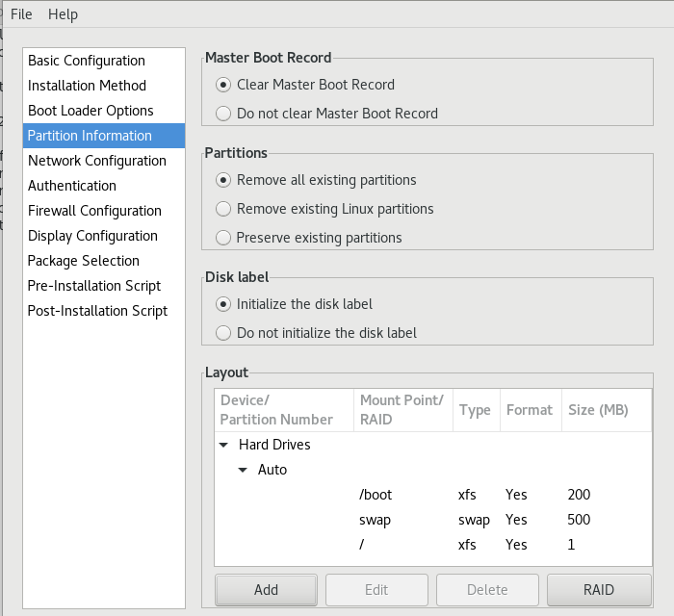Select Partition Information in sidebar
The width and height of the screenshot is (674, 616).
pyautogui.click(x=104, y=136)
